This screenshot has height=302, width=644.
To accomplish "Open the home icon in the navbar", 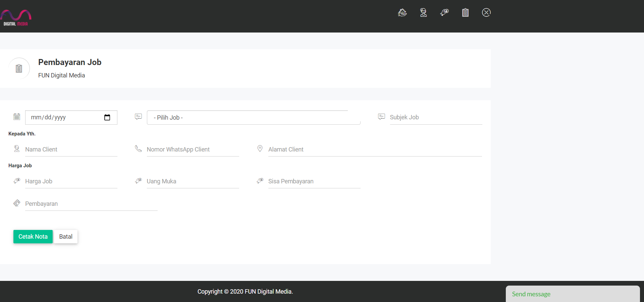I will (x=402, y=13).
